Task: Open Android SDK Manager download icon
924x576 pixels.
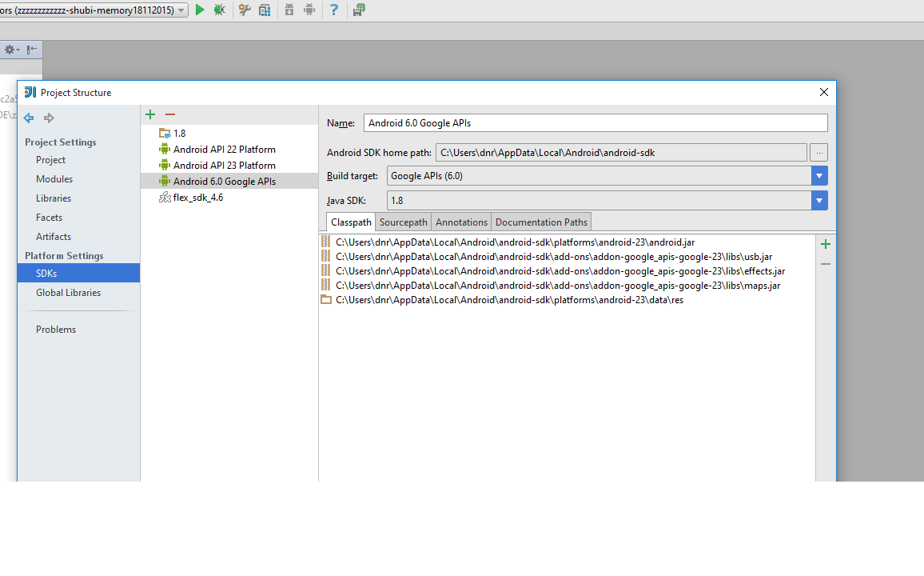Action: [289, 10]
